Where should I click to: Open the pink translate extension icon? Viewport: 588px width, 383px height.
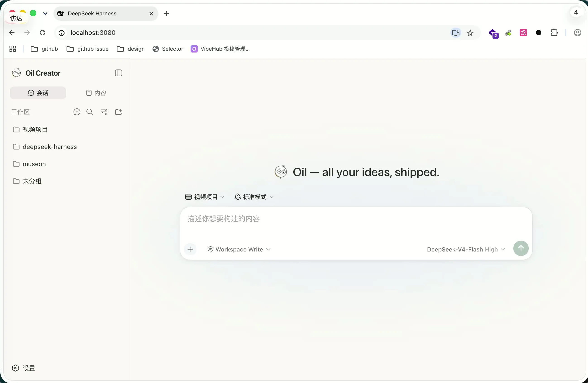(x=523, y=33)
